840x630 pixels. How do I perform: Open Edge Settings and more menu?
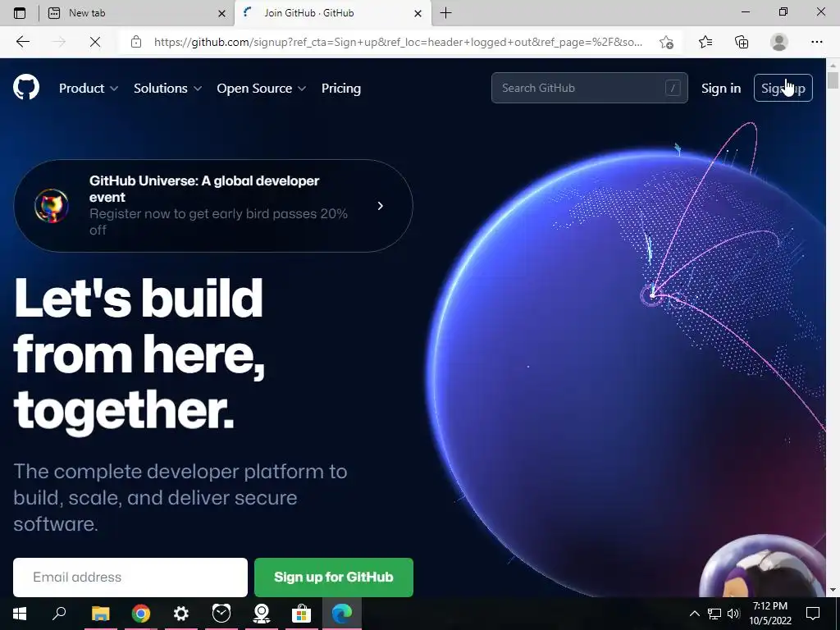tap(816, 42)
